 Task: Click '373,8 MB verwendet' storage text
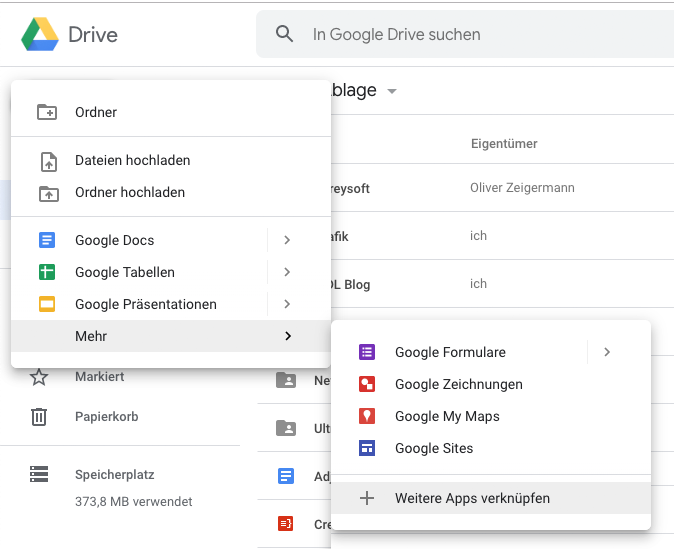pos(133,501)
